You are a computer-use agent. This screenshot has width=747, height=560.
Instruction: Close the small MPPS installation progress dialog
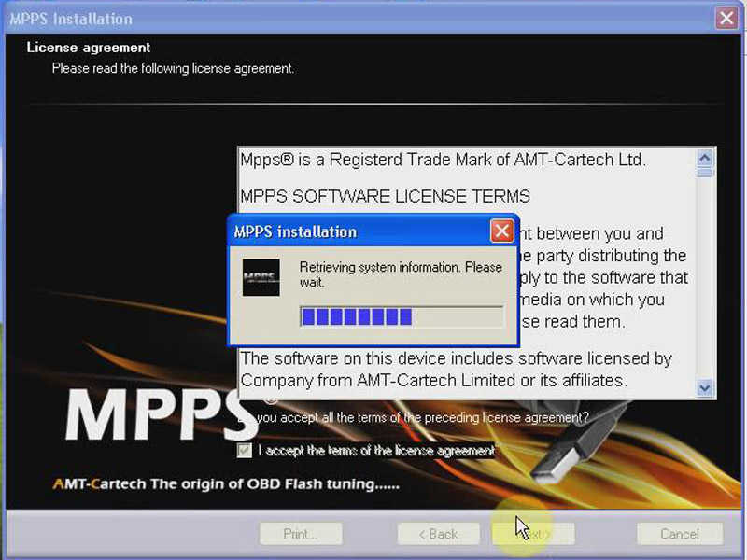tap(501, 231)
